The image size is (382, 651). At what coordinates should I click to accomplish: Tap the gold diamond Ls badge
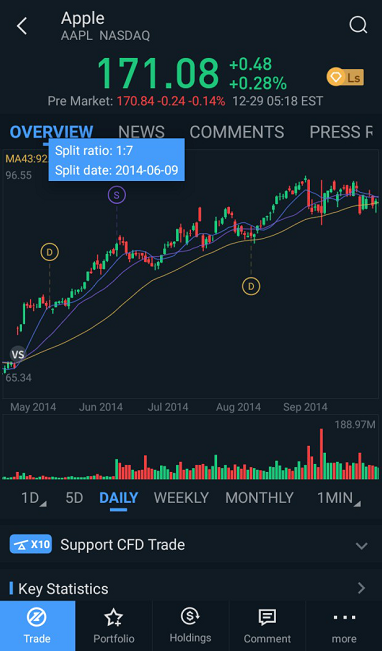[345, 77]
